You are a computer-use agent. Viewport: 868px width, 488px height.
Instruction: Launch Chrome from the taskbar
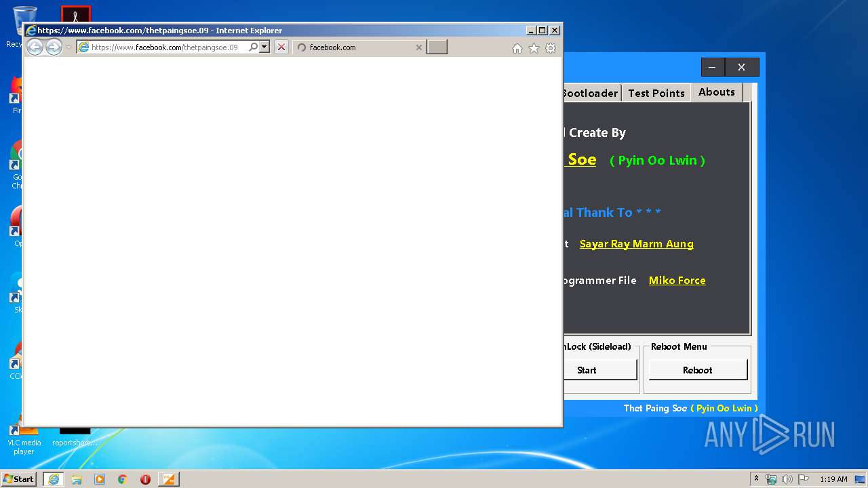[x=123, y=479]
